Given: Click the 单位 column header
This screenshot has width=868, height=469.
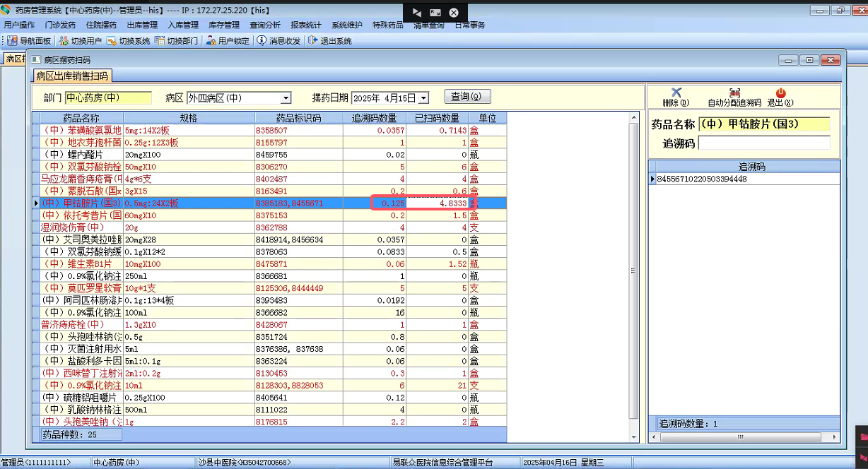Looking at the screenshot, I should [x=488, y=118].
